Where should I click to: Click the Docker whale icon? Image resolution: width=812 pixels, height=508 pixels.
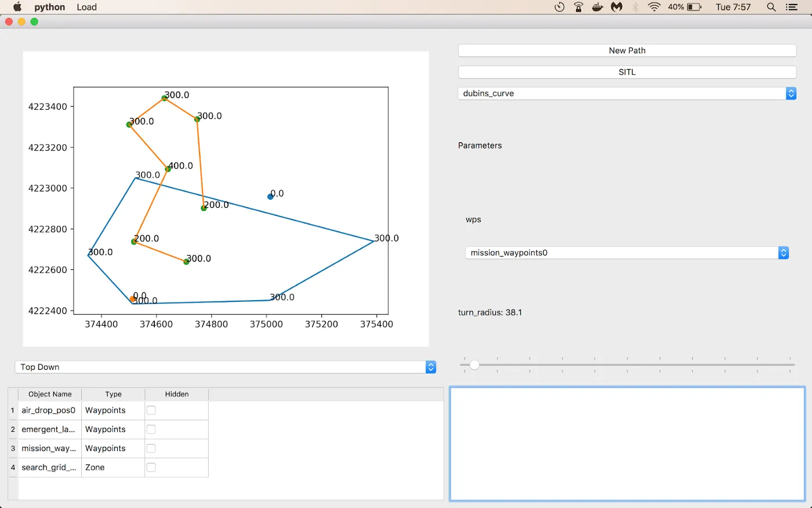[x=597, y=7]
